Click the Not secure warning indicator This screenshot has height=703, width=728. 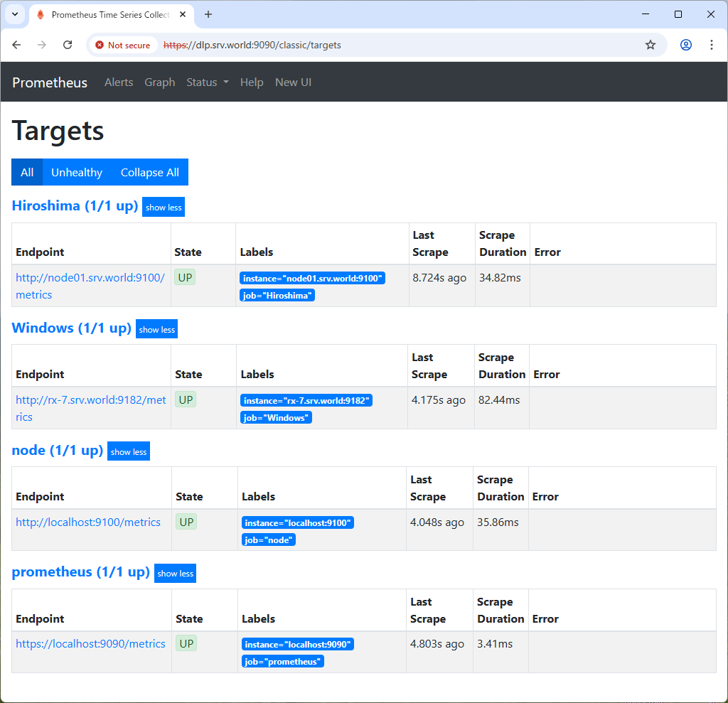tap(123, 44)
